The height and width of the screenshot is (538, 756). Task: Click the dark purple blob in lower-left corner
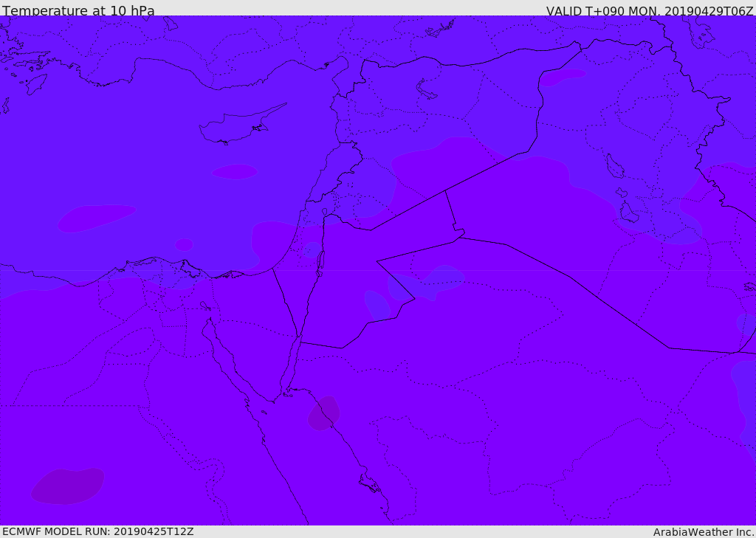click(x=67, y=486)
